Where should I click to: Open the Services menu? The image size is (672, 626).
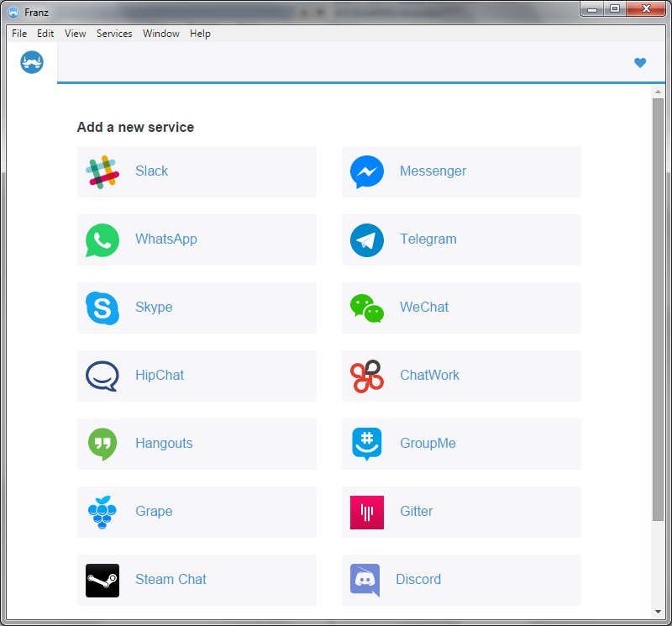click(x=114, y=34)
